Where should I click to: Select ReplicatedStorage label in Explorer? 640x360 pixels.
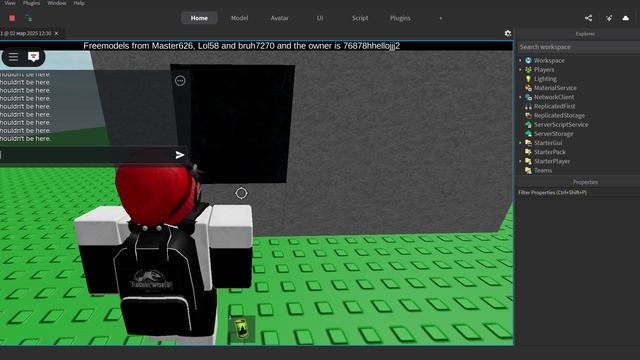pyautogui.click(x=559, y=116)
